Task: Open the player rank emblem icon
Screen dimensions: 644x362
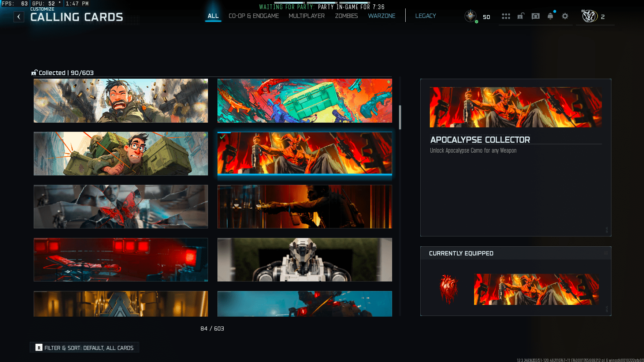Action: (x=470, y=16)
